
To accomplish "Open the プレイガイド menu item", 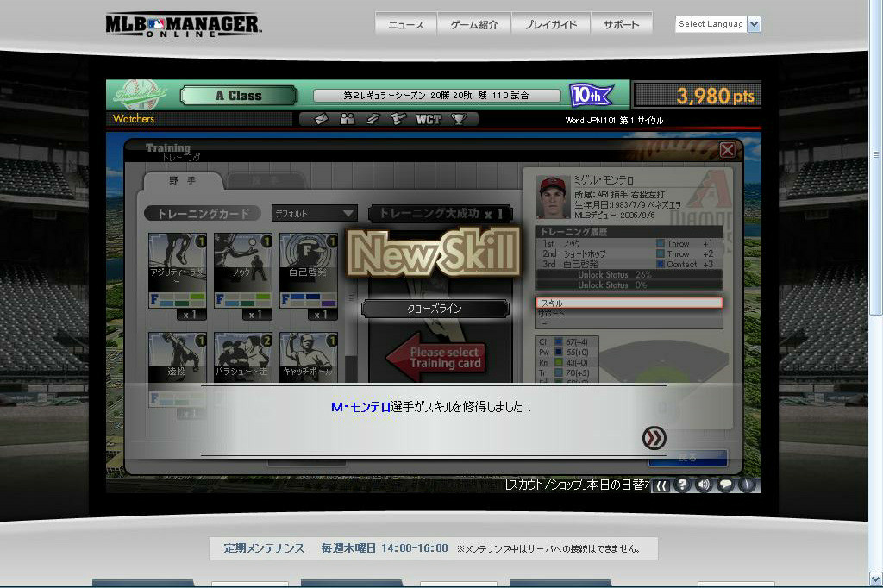I will tap(550, 25).
